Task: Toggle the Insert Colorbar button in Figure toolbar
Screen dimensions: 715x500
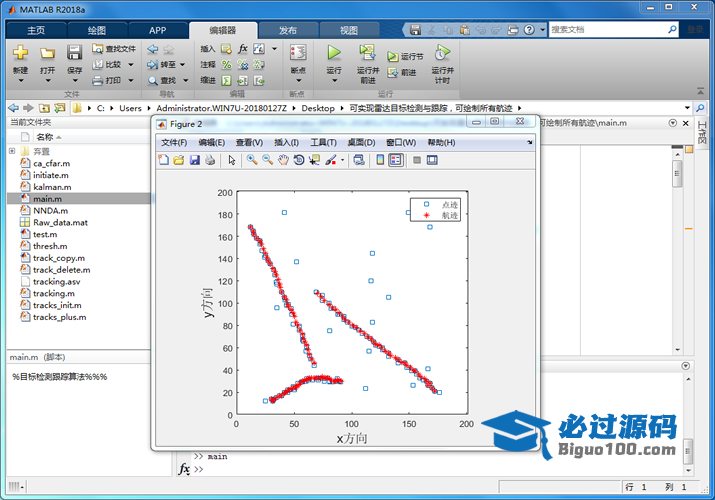Action: pos(380,160)
